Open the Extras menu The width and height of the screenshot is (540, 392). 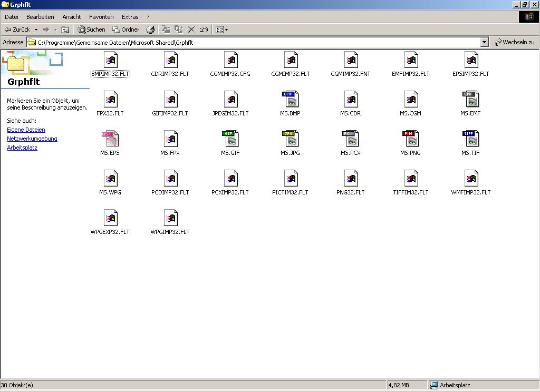tap(130, 17)
